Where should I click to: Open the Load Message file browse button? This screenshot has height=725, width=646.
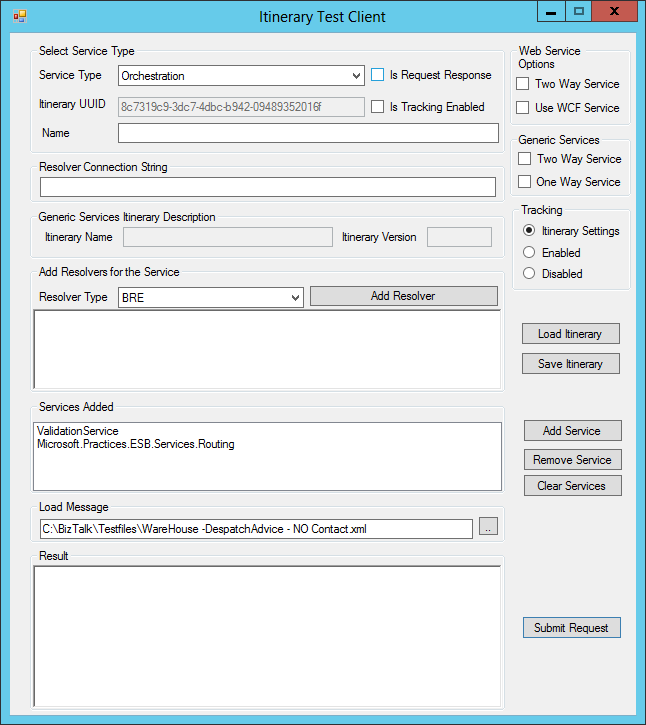pyautogui.click(x=488, y=526)
